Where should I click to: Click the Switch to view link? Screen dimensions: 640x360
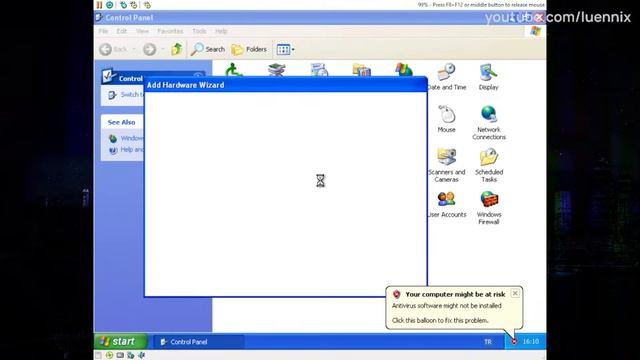coord(126,95)
